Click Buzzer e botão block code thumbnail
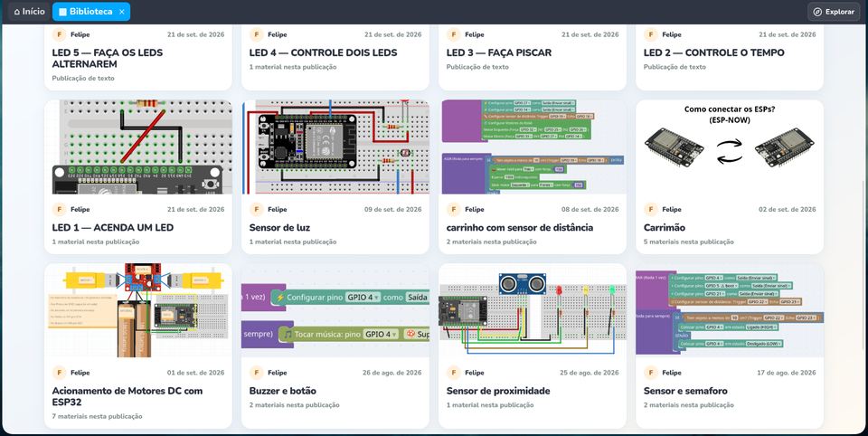Screen dimensions: 868x436 [335, 310]
